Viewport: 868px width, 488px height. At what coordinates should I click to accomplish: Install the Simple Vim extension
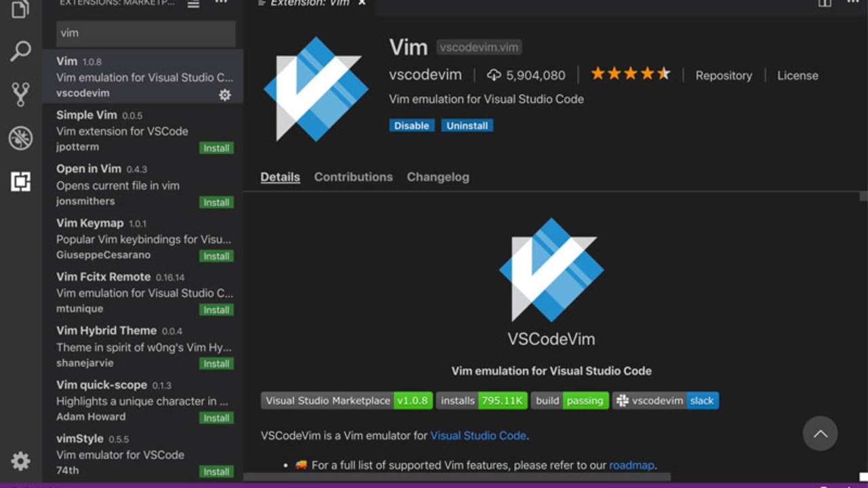216,148
